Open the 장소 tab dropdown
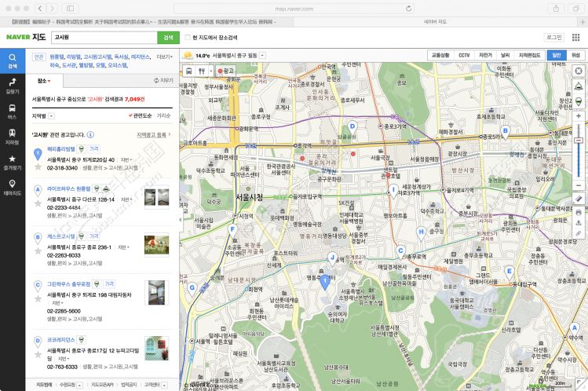 point(44,81)
